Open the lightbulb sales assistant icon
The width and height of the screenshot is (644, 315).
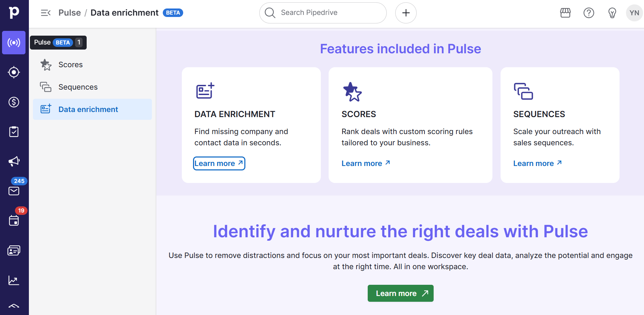click(x=612, y=13)
